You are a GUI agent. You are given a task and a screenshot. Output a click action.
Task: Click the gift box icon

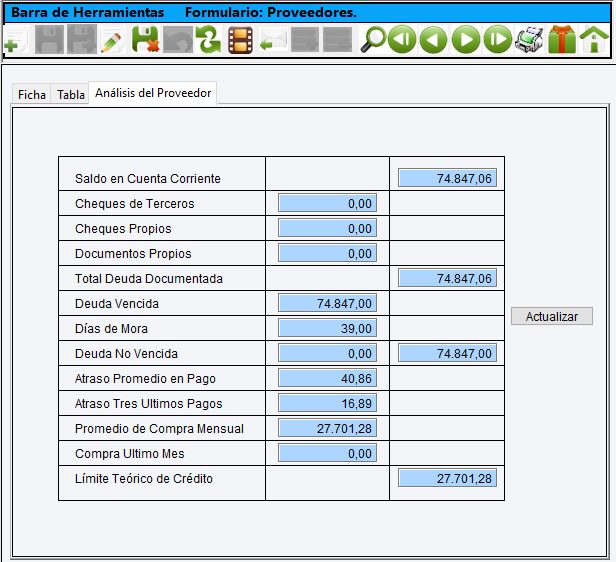[562, 41]
